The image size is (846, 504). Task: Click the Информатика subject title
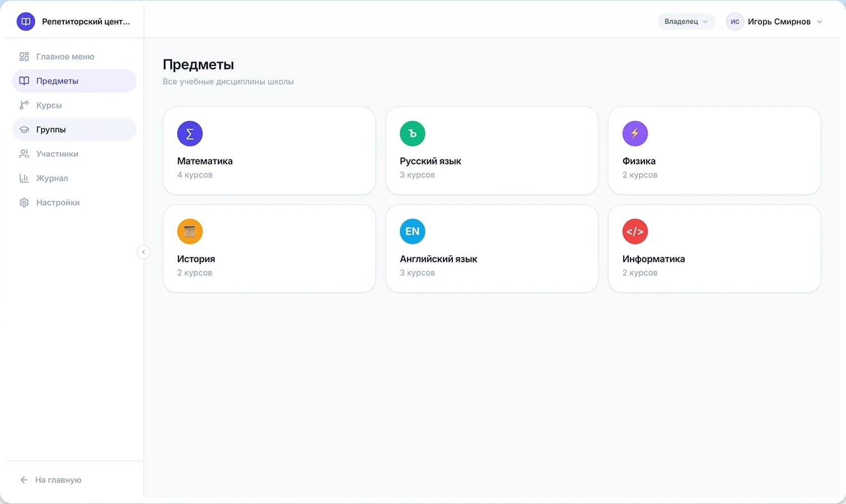(653, 259)
